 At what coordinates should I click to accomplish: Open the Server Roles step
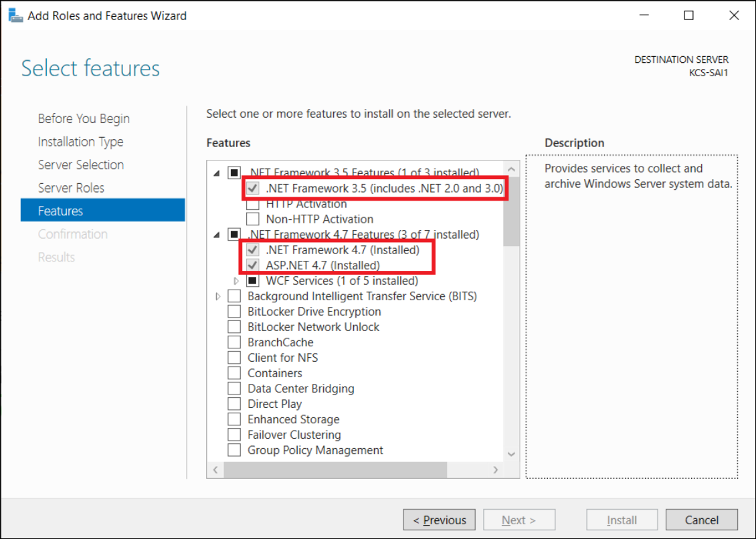[71, 188]
